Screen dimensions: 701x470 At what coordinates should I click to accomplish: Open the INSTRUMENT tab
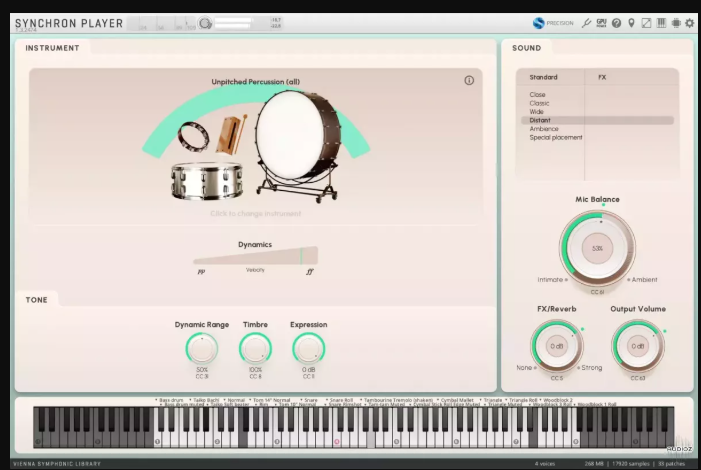click(x=52, y=48)
